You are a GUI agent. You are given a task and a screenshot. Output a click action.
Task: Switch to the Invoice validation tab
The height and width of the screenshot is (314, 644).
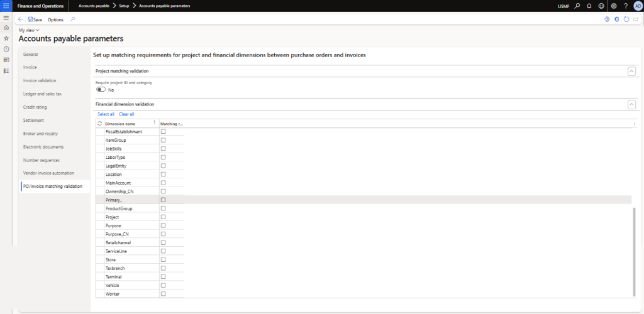pyautogui.click(x=40, y=80)
